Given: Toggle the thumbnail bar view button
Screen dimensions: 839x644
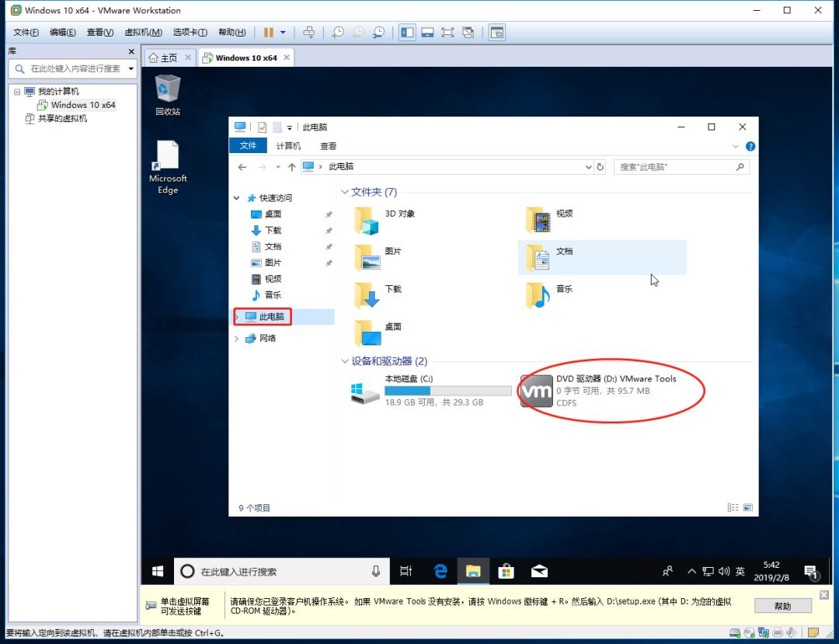Looking at the screenshot, I should click(427, 33).
